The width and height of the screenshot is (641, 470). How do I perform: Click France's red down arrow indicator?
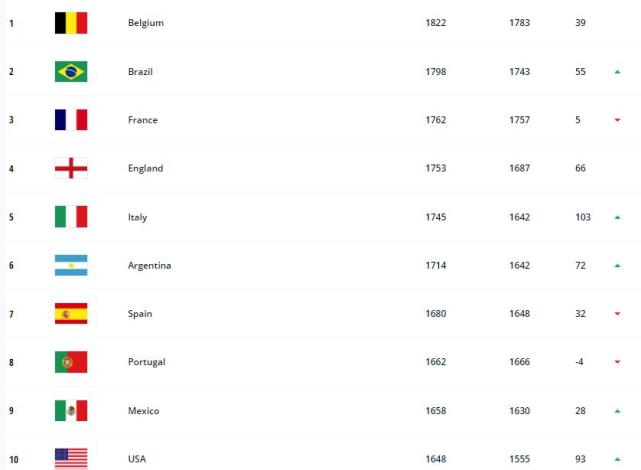[x=618, y=120]
